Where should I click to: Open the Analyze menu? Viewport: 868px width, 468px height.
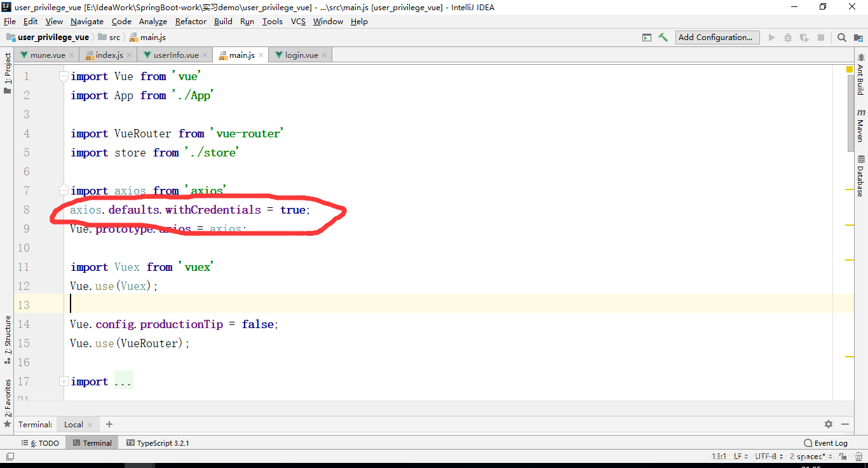[x=153, y=22]
